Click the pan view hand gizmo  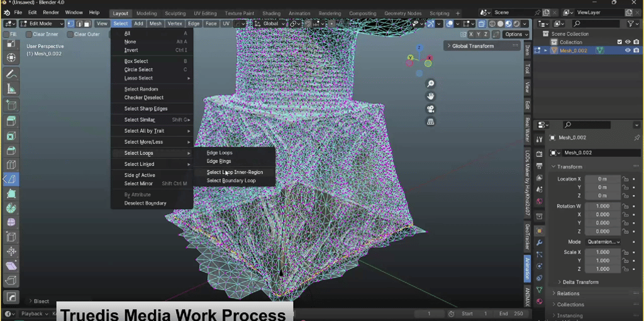(431, 96)
